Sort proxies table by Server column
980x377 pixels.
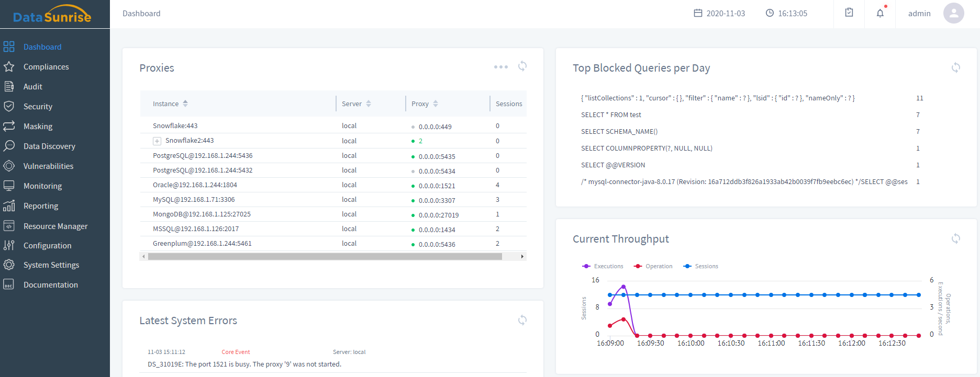coord(369,104)
